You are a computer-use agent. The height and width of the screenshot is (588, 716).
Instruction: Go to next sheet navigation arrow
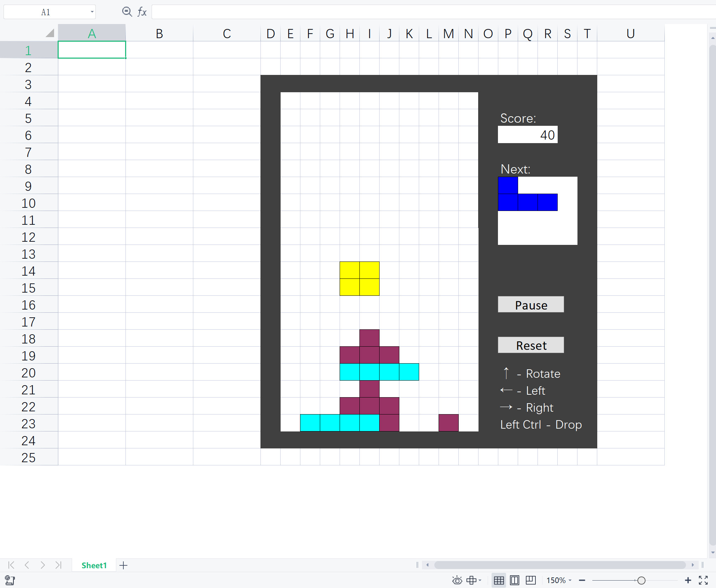[x=43, y=565]
